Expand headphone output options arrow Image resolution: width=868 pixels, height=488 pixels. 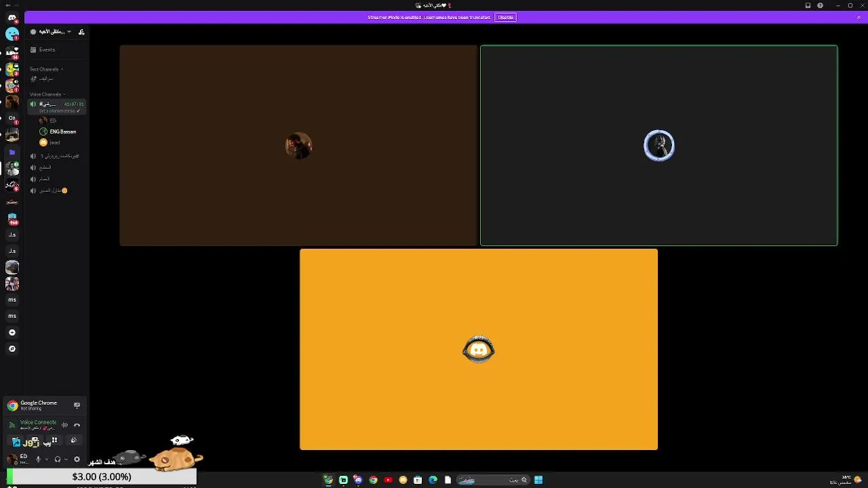pyautogui.click(x=66, y=459)
